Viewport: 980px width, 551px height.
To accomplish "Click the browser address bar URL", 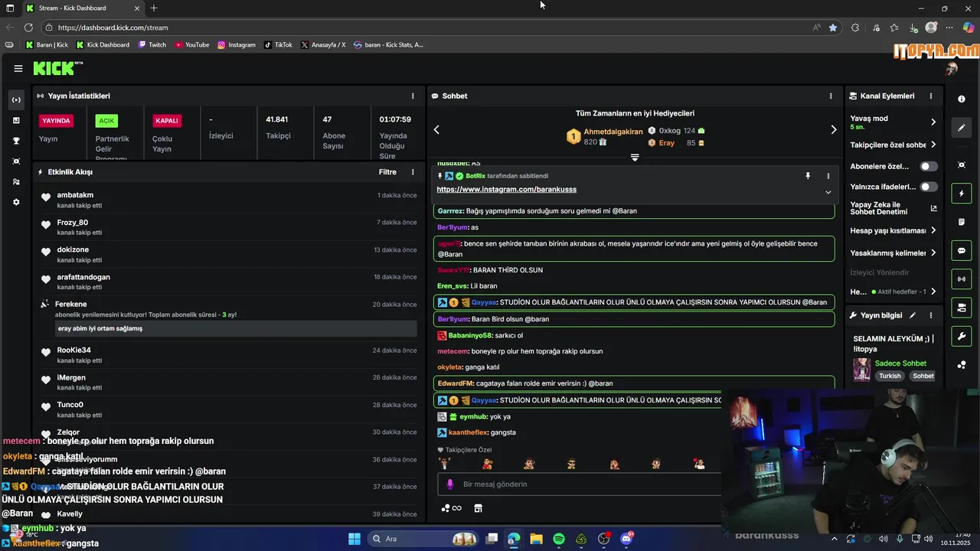I will pyautogui.click(x=113, y=28).
